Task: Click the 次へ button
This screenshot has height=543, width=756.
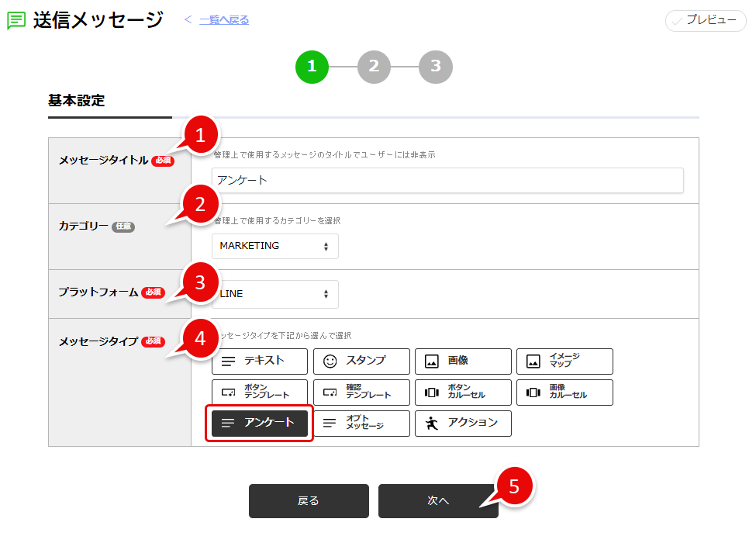Action: (438, 501)
